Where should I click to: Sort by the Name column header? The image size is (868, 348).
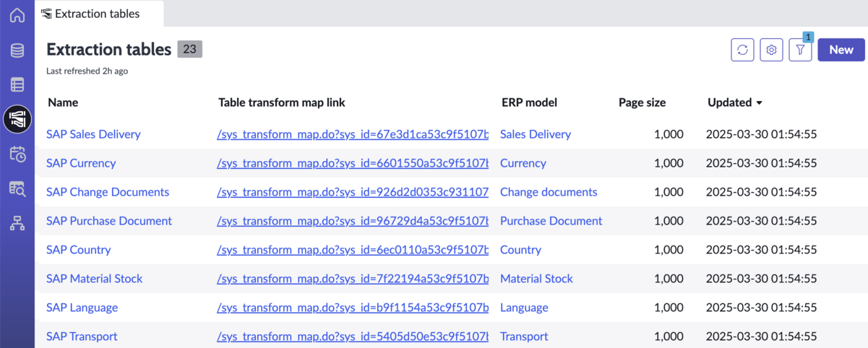[x=63, y=103]
